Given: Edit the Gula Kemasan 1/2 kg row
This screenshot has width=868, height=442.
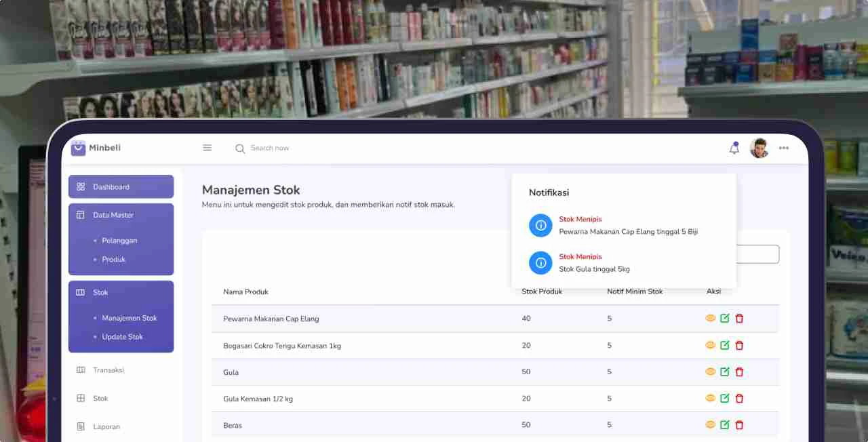Looking at the screenshot, I should pyautogui.click(x=725, y=398).
